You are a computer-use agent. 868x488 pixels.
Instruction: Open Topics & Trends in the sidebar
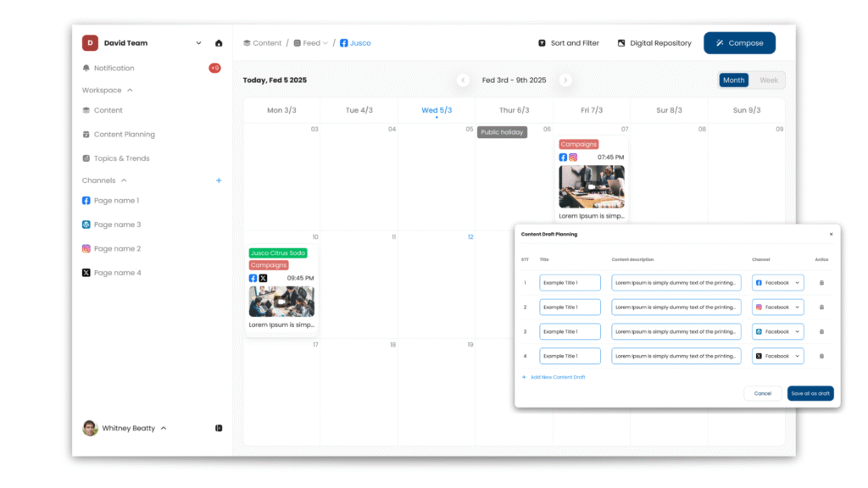pyautogui.click(x=121, y=158)
